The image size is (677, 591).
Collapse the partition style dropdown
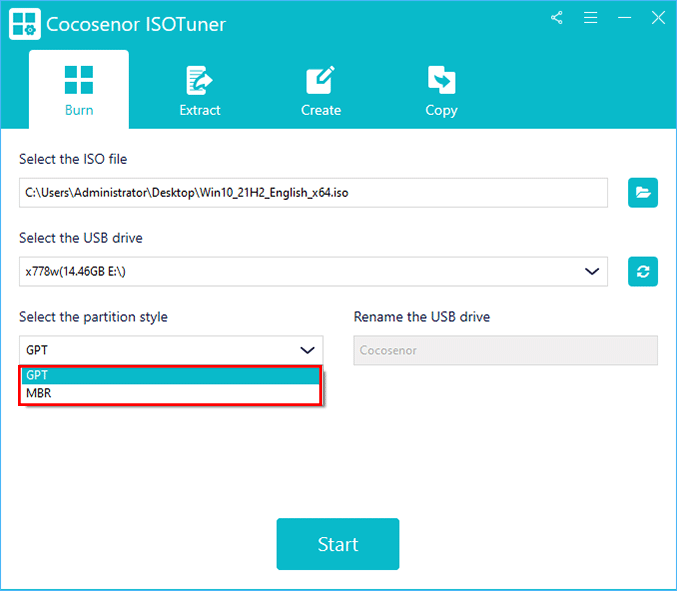pyautogui.click(x=307, y=350)
